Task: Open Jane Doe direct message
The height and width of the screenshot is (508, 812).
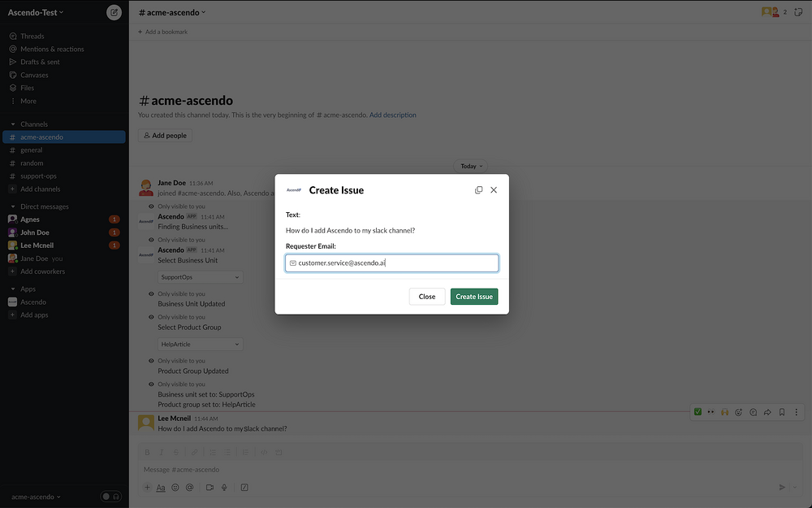Action: click(x=34, y=258)
